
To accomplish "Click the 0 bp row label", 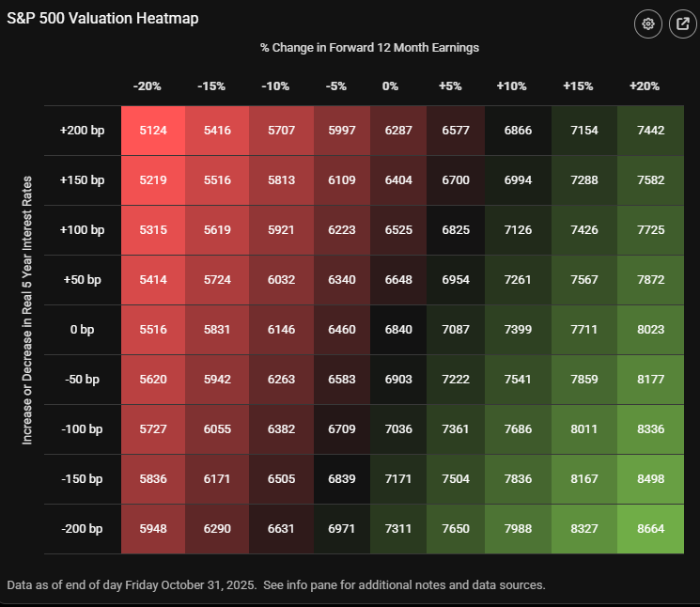I will click(x=82, y=330).
